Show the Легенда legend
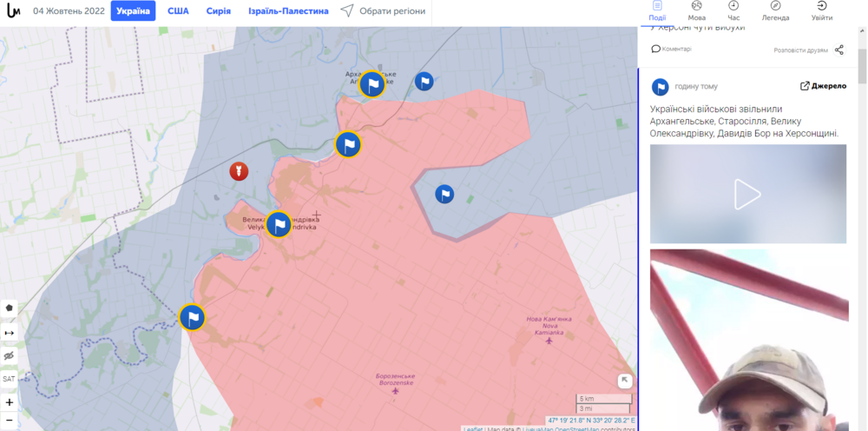 click(775, 11)
